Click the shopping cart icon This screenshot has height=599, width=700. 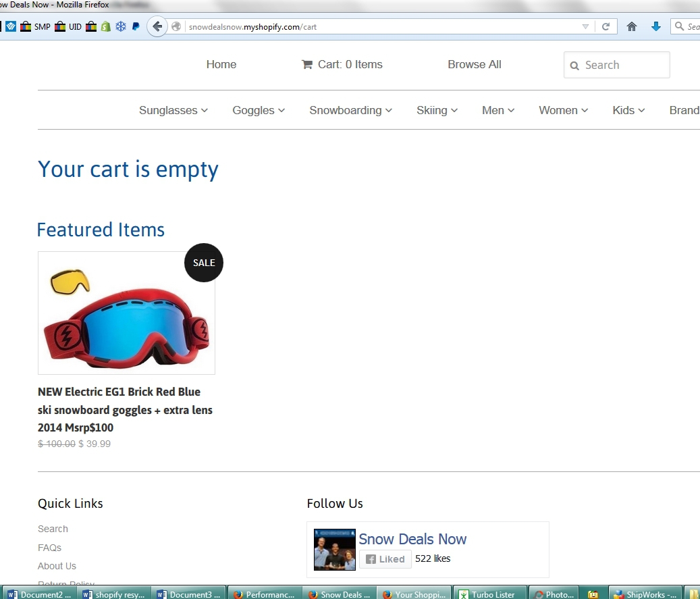(307, 65)
